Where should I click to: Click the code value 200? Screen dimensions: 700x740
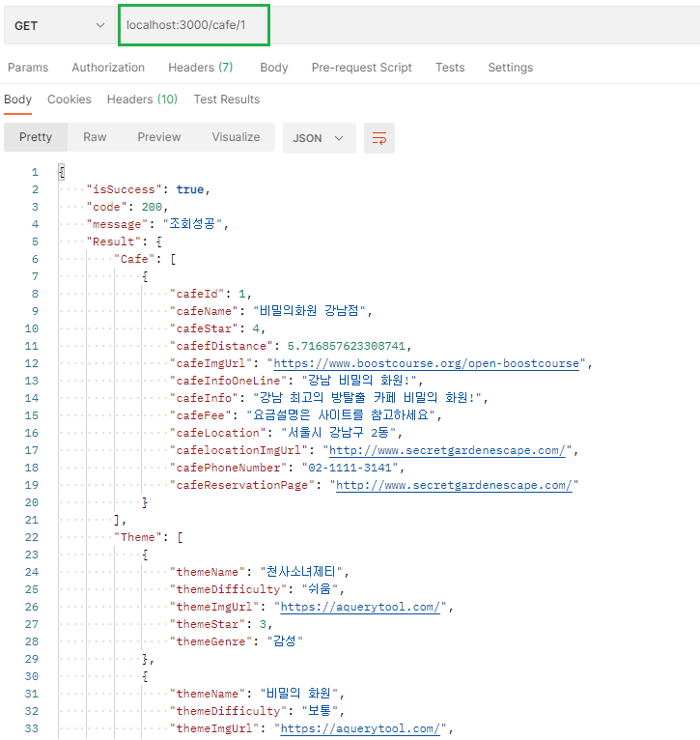coord(152,207)
